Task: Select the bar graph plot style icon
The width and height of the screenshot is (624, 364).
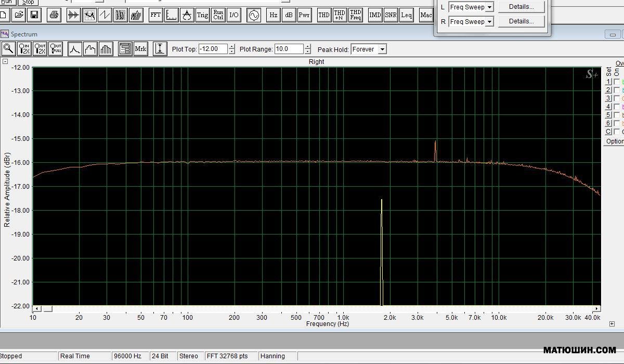Action: pos(106,49)
